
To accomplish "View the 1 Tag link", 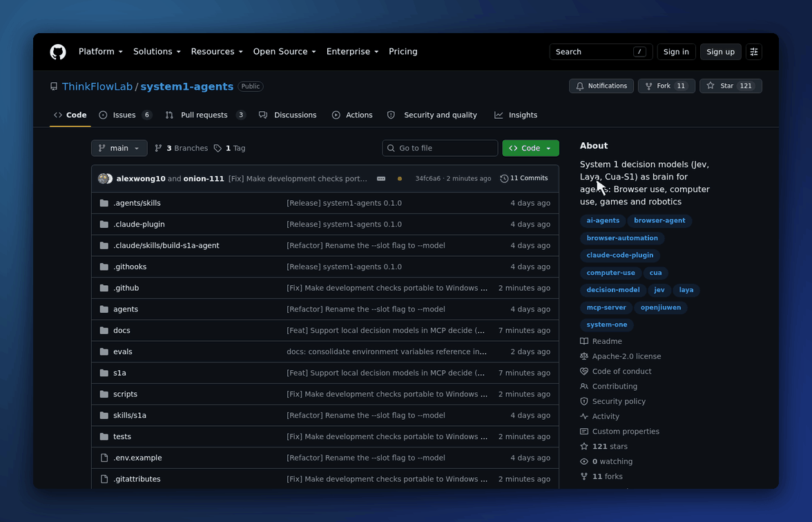I will [x=229, y=148].
